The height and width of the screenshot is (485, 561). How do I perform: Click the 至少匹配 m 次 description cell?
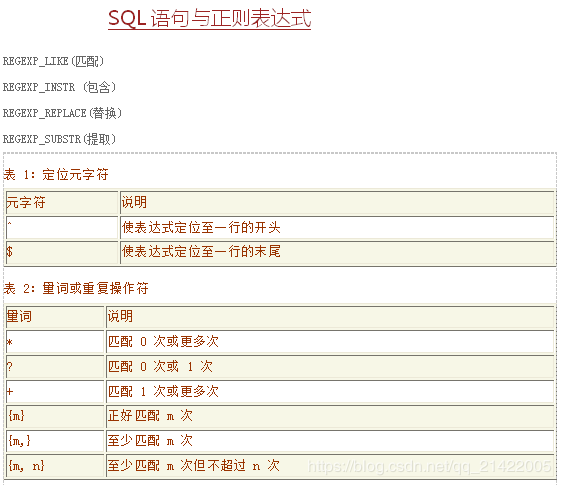click(x=330, y=441)
